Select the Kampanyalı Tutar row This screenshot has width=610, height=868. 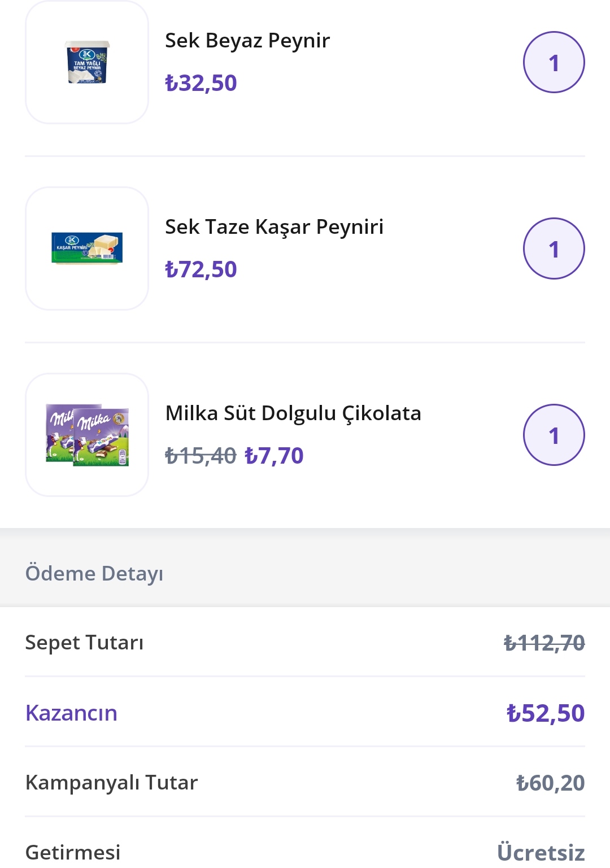click(x=305, y=783)
